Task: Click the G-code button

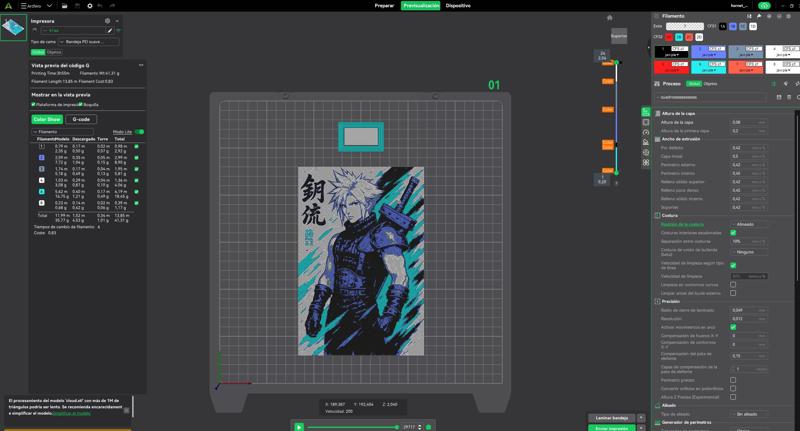Action: (81, 119)
